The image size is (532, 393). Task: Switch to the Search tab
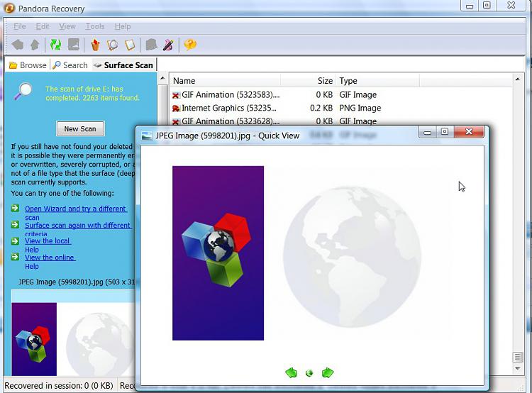pos(70,65)
